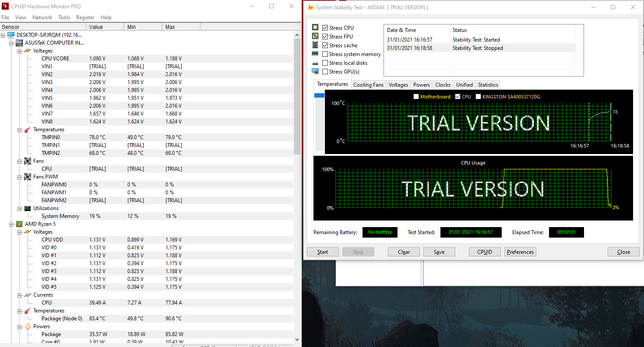Screen dimensions: 644x347
Task: Click the CPU chip icon beside Stress CPU
Action: click(x=315, y=28)
